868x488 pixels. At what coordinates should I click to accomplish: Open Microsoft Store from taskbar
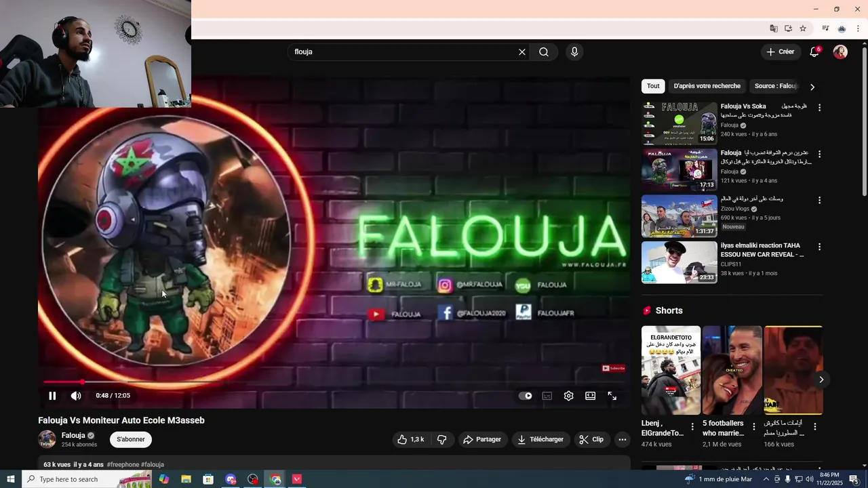click(208, 479)
